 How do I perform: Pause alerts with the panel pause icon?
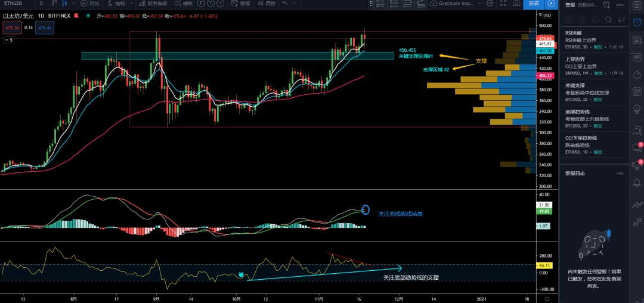pos(582,20)
